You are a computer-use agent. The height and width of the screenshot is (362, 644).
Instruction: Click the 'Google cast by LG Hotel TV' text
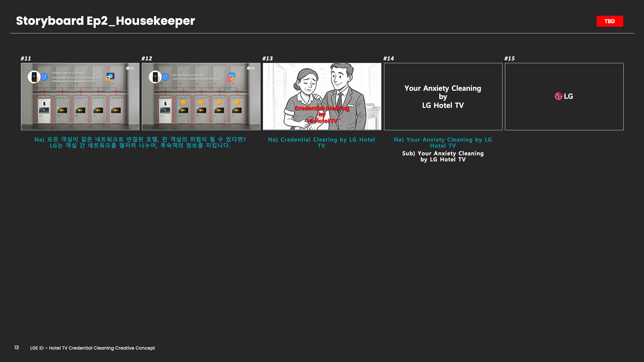(x=69, y=73)
